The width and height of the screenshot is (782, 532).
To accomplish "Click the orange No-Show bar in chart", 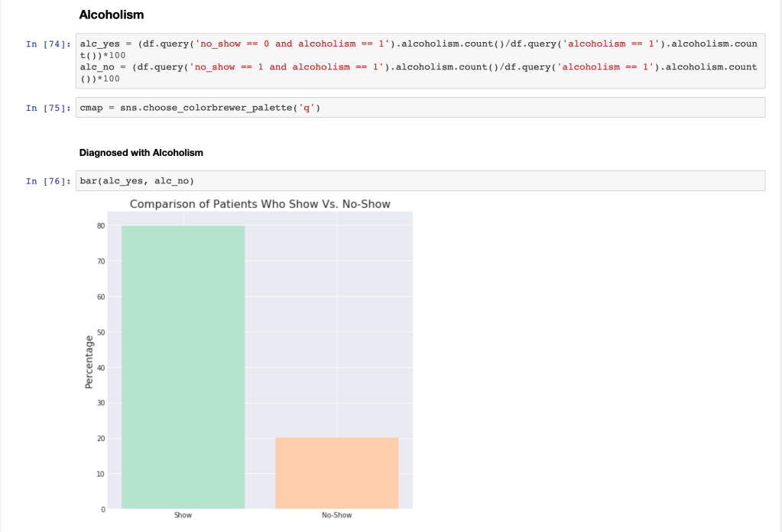I will (x=336, y=472).
